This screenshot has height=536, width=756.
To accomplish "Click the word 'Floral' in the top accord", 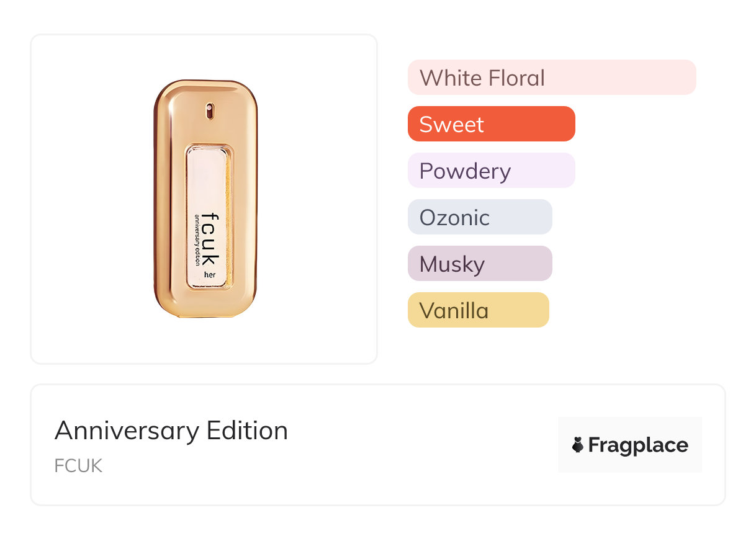I will click(516, 78).
